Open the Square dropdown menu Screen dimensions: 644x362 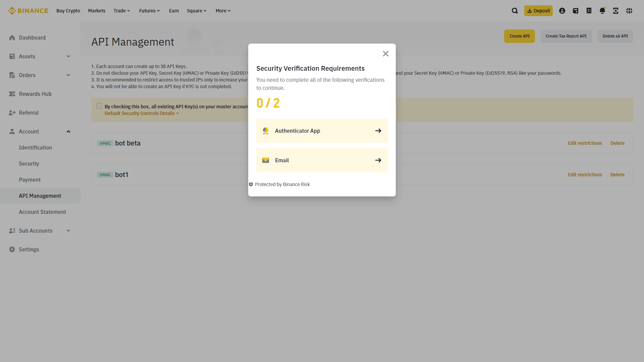[x=197, y=11]
